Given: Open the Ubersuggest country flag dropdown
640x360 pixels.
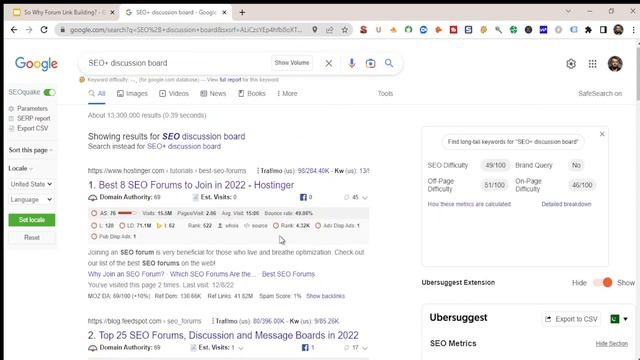Looking at the screenshot, I should [x=619, y=319].
